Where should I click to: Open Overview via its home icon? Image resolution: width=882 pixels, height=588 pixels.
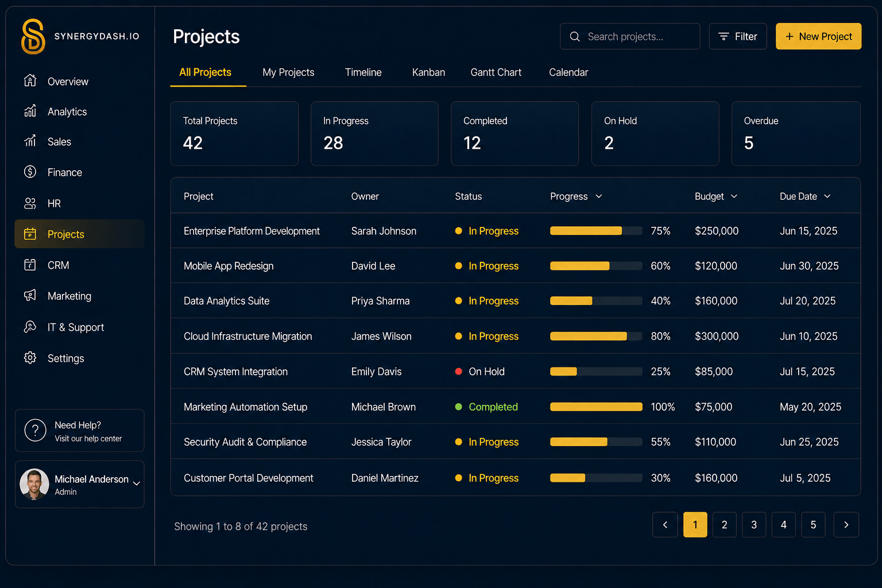(x=30, y=81)
